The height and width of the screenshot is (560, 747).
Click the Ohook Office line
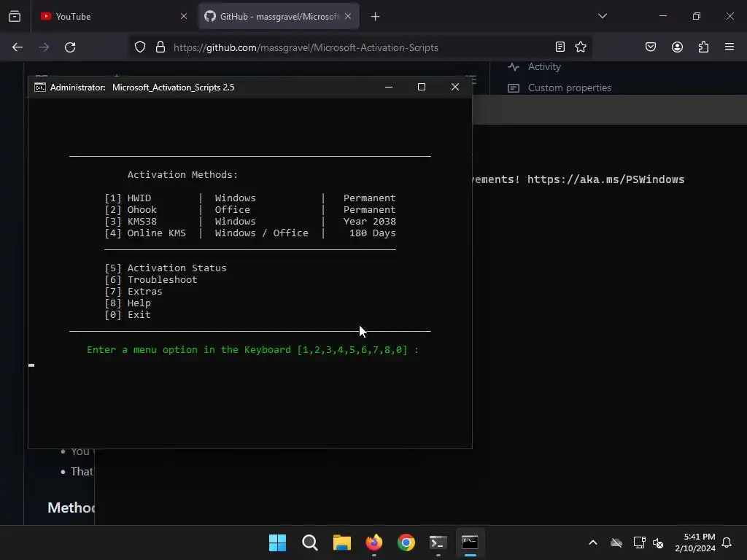coord(250,210)
